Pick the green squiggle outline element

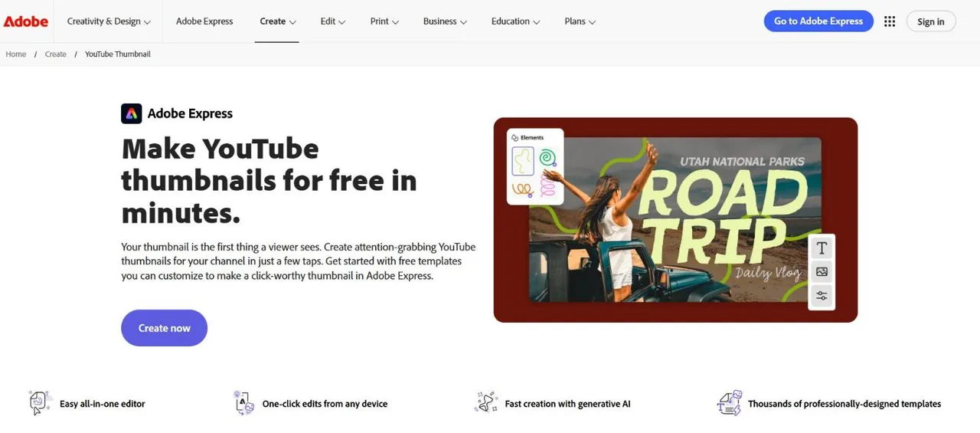pos(523,161)
